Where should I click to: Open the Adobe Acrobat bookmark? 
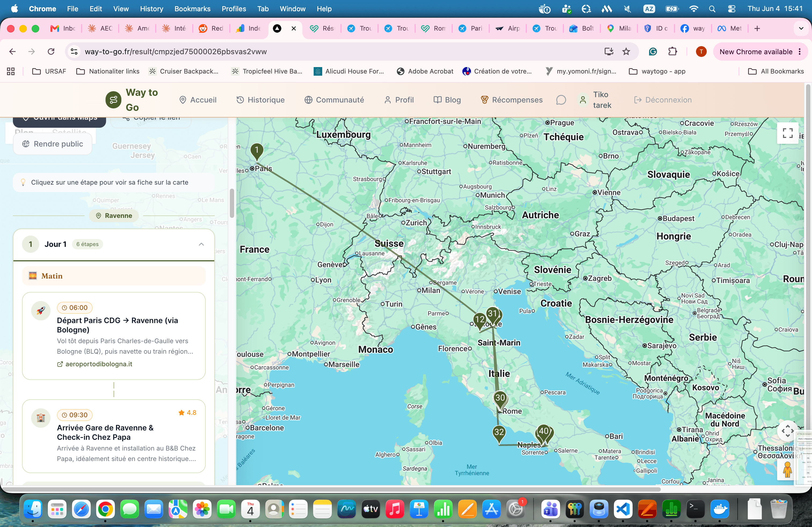pyautogui.click(x=425, y=71)
